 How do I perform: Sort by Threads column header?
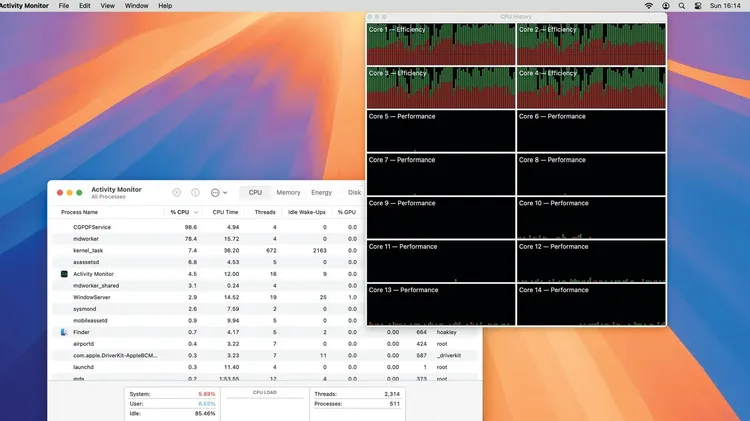(265, 212)
